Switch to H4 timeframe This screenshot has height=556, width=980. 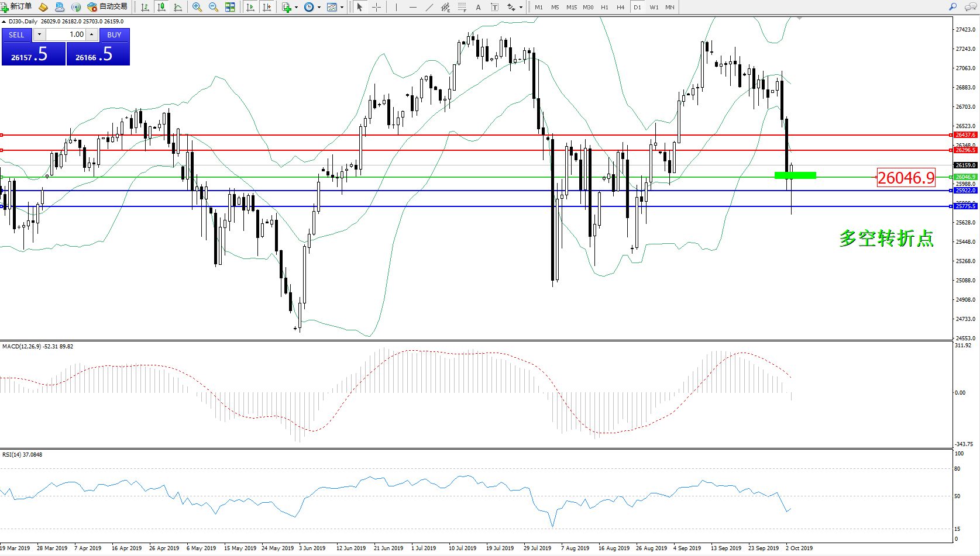coord(621,7)
